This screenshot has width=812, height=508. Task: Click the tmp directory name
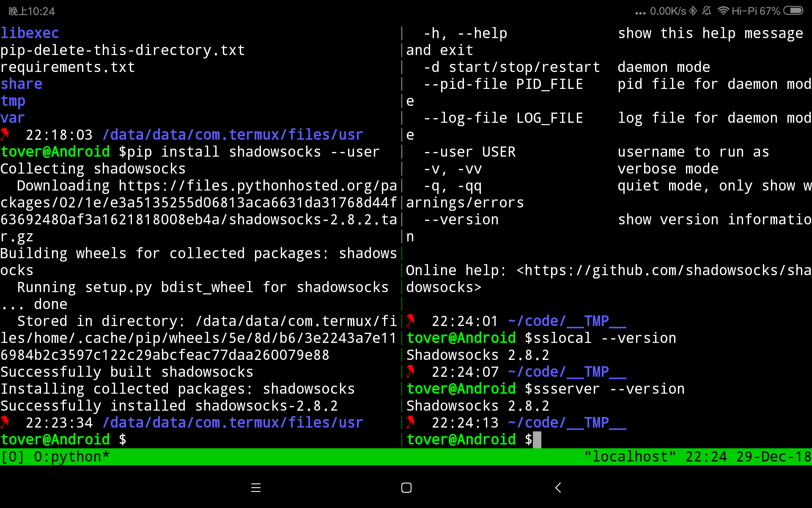(13, 101)
